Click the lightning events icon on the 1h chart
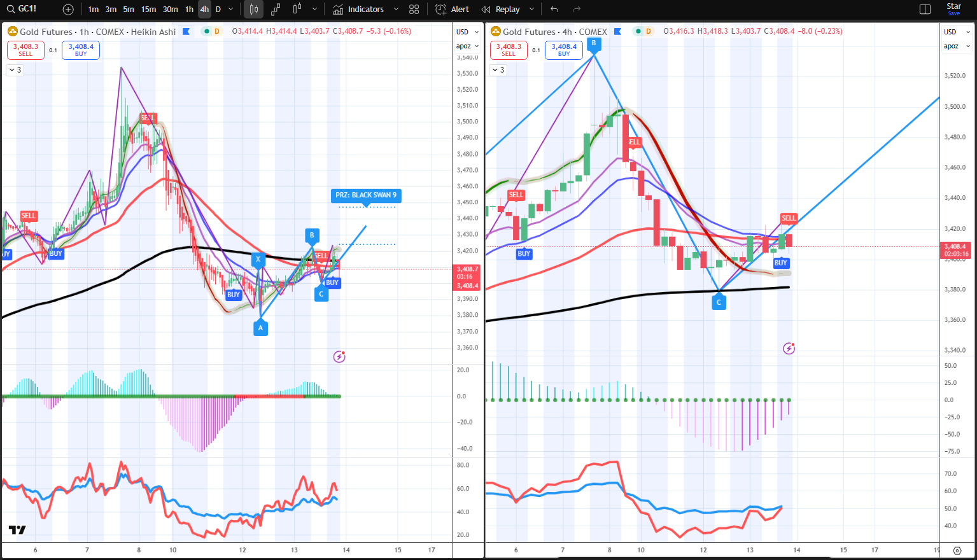The image size is (977, 560). pos(339,356)
